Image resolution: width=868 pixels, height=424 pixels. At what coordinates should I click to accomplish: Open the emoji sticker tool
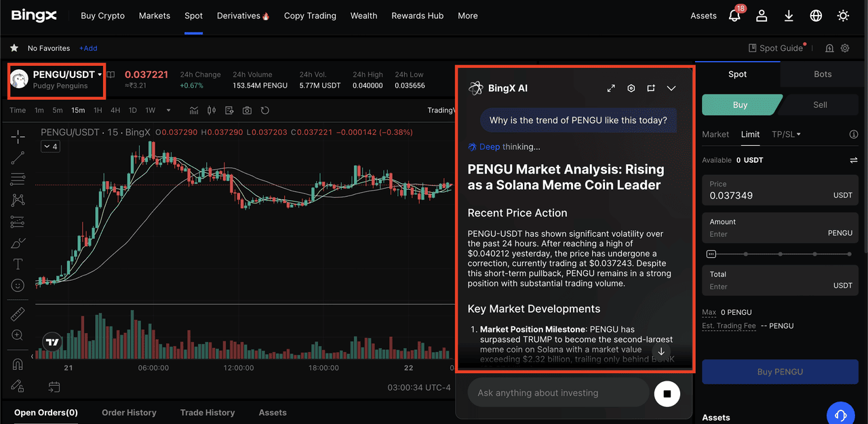(x=18, y=286)
